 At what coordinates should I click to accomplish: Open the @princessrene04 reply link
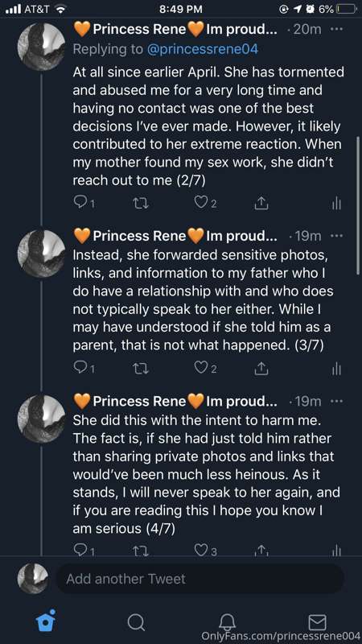[203, 49]
